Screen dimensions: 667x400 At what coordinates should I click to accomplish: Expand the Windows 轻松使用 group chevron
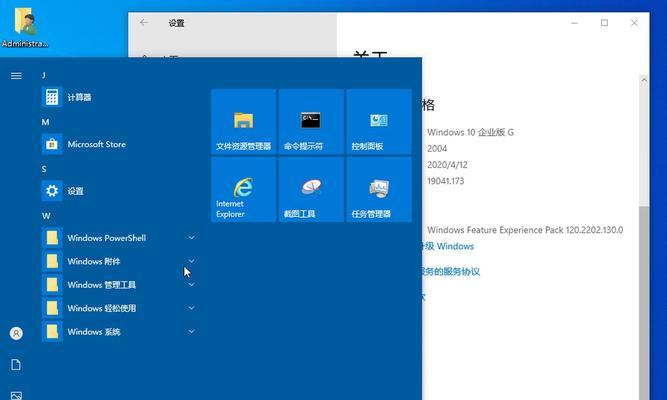pyautogui.click(x=191, y=308)
